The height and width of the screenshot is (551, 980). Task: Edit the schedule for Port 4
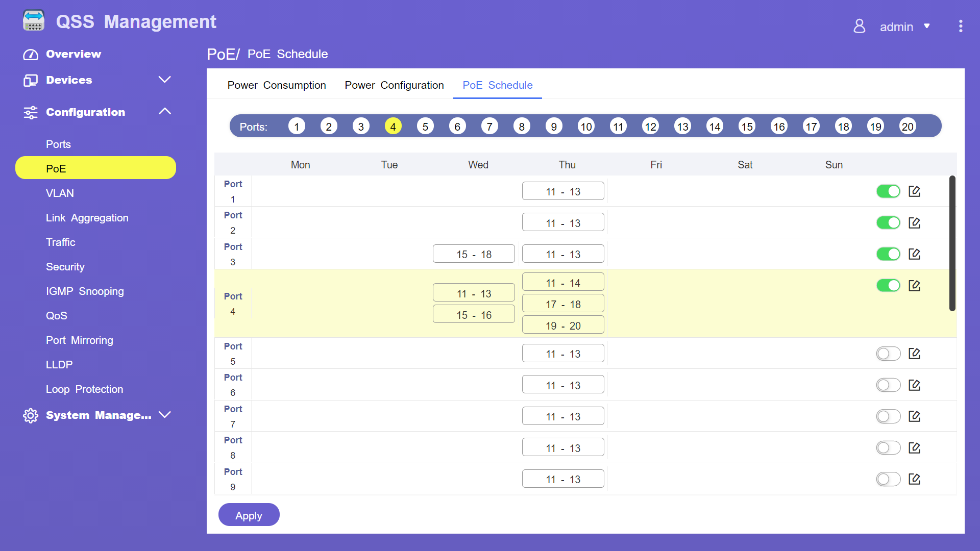914,286
